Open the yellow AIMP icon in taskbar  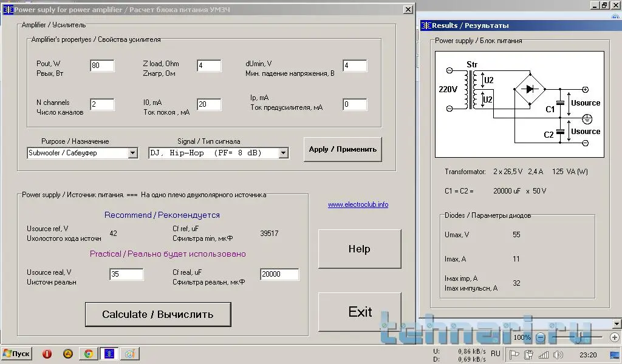point(68,354)
